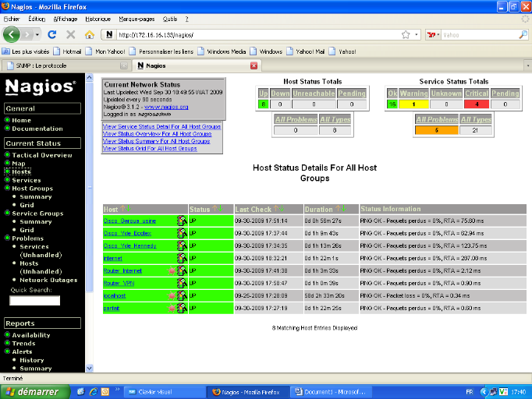Click the bookmark star in address bar
This screenshot has width=532, height=399.
point(406,35)
